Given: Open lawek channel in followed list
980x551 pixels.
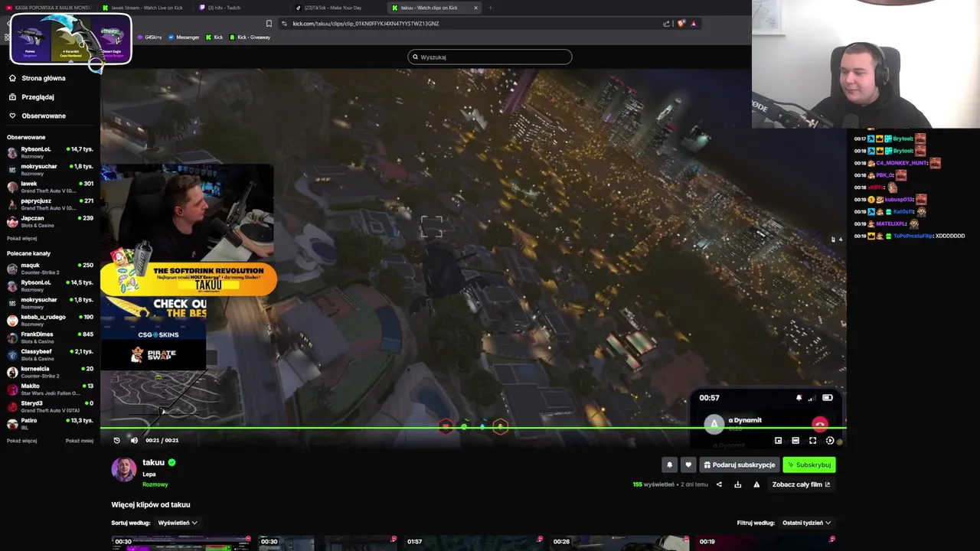Looking at the screenshot, I should [x=51, y=187].
